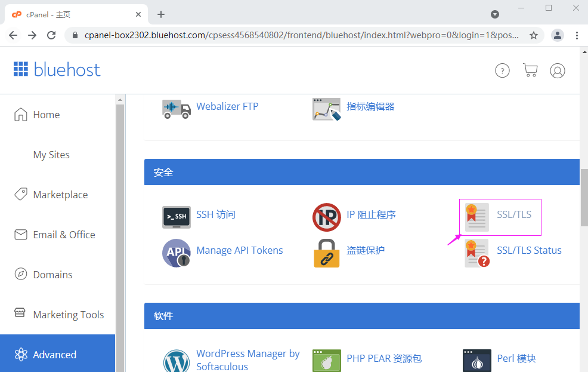Image resolution: width=588 pixels, height=372 pixels.
Task: Open the SSL/TLS link
Action: click(x=514, y=215)
